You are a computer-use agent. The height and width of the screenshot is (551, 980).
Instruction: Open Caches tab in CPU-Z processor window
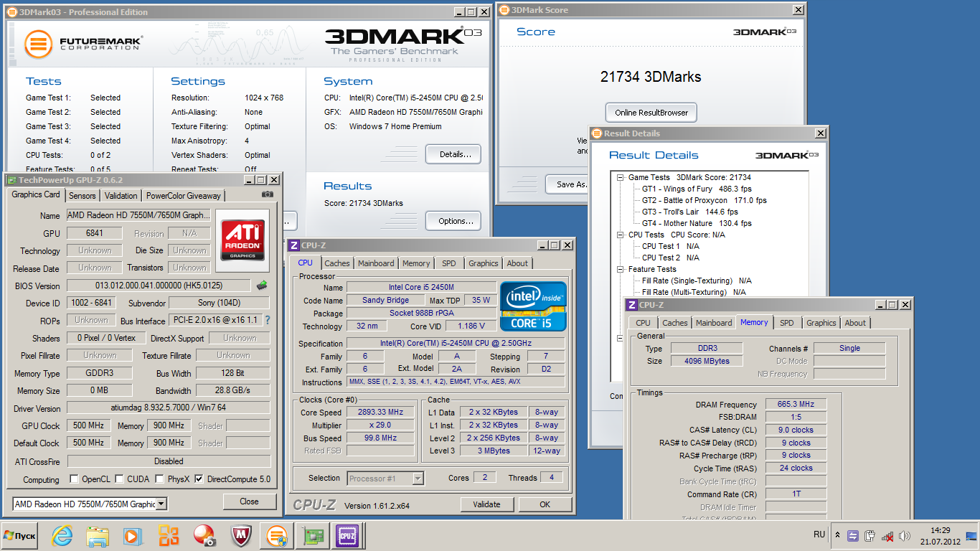click(337, 263)
